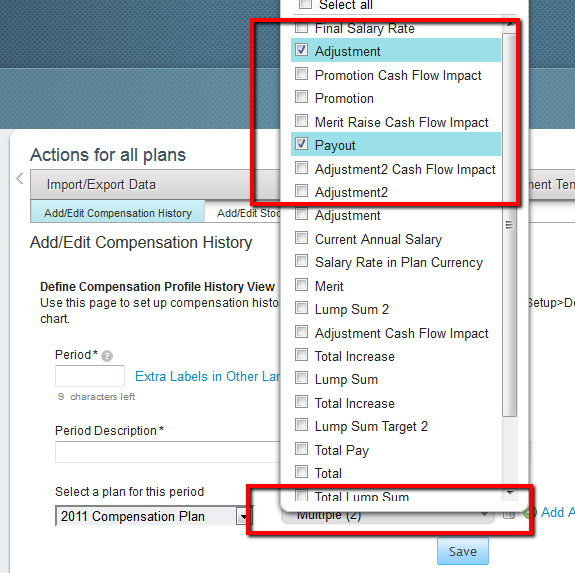Click the Period Description input field
The height and width of the screenshot is (573, 575).
click(168, 452)
